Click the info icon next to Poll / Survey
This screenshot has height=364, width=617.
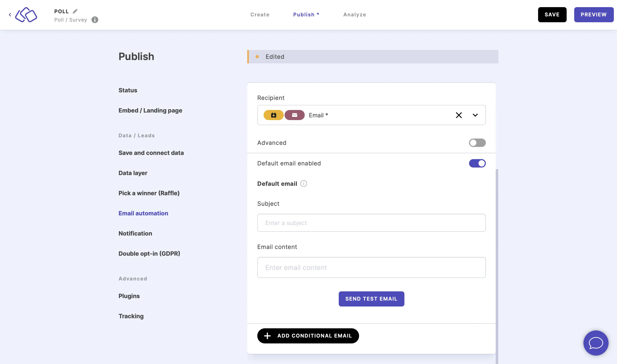click(x=94, y=20)
